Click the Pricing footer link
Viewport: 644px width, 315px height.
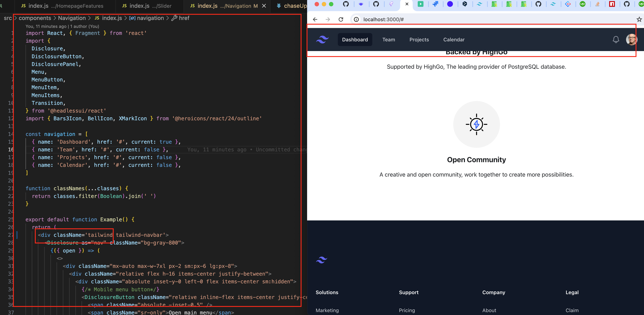[x=407, y=310]
